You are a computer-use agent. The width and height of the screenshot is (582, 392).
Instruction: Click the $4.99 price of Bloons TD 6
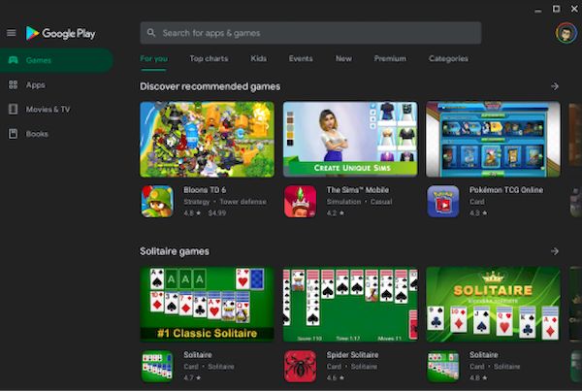pyautogui.click(x=216, y=213)
